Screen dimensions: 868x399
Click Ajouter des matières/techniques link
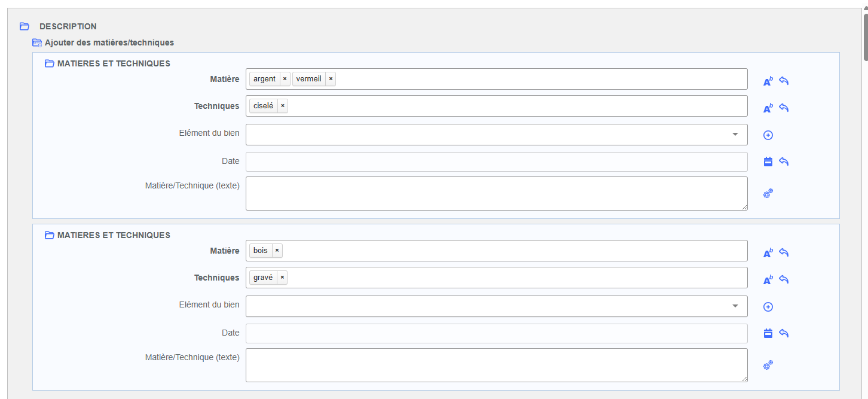point(109,42)
